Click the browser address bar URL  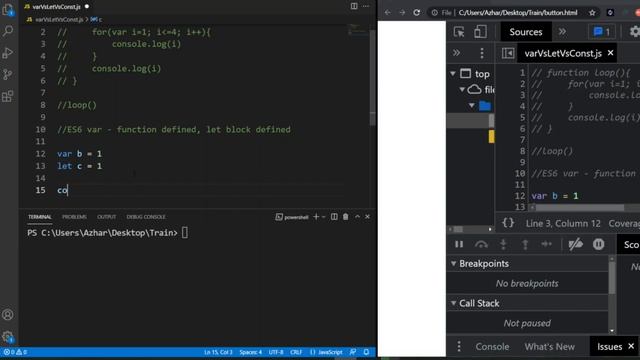(x=518, y=13)
